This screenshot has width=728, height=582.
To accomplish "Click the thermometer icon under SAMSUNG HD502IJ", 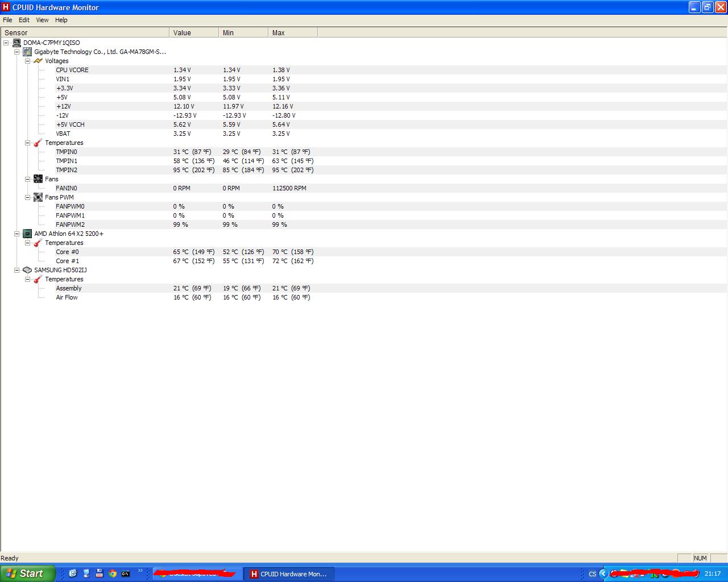I will [38, 279].
